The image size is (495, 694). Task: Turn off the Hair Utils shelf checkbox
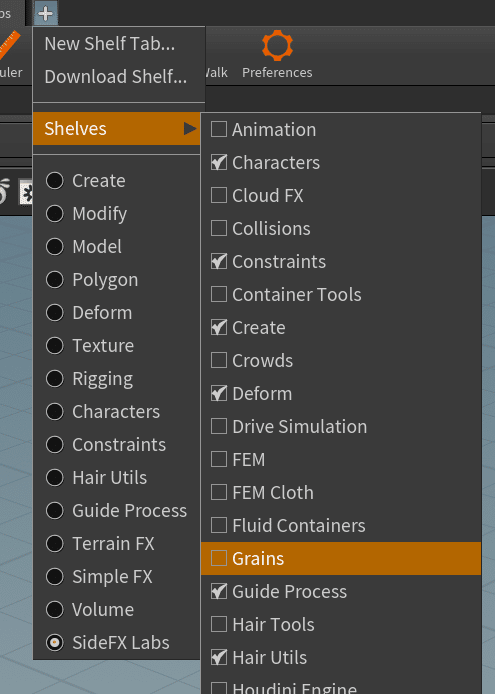pyautogui.click(x=219, y=657)
